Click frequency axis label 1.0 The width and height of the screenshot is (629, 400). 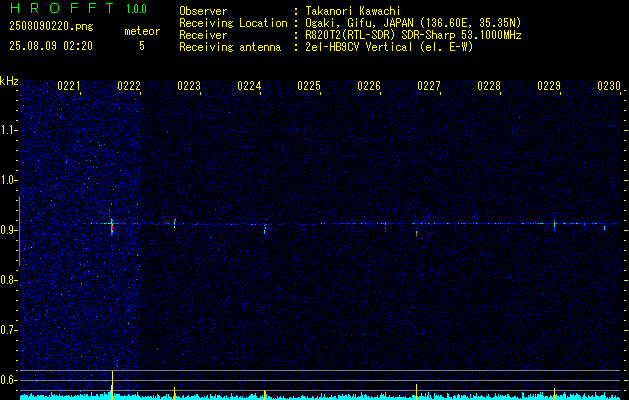pyautogui.click(x=8, y=181)
